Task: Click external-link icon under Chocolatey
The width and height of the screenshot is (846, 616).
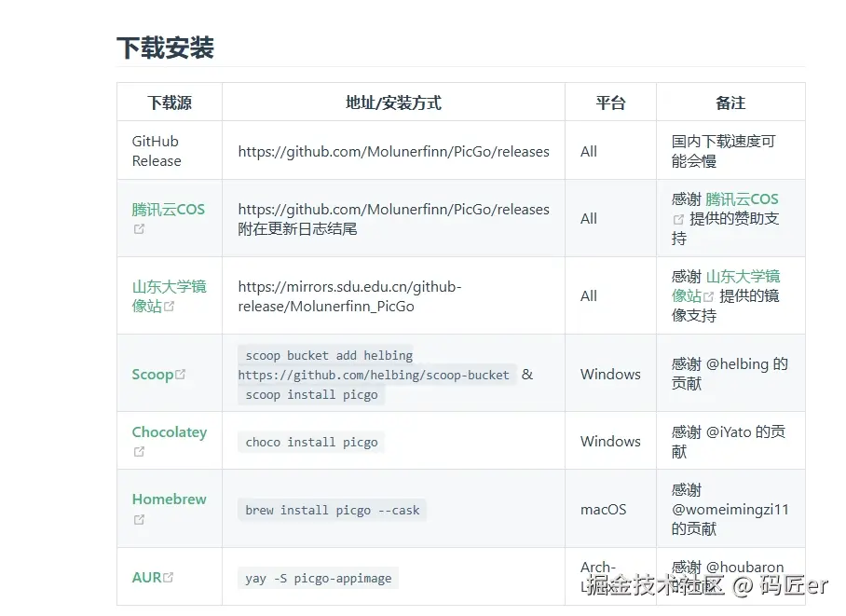Action: [x=139, y=451]
